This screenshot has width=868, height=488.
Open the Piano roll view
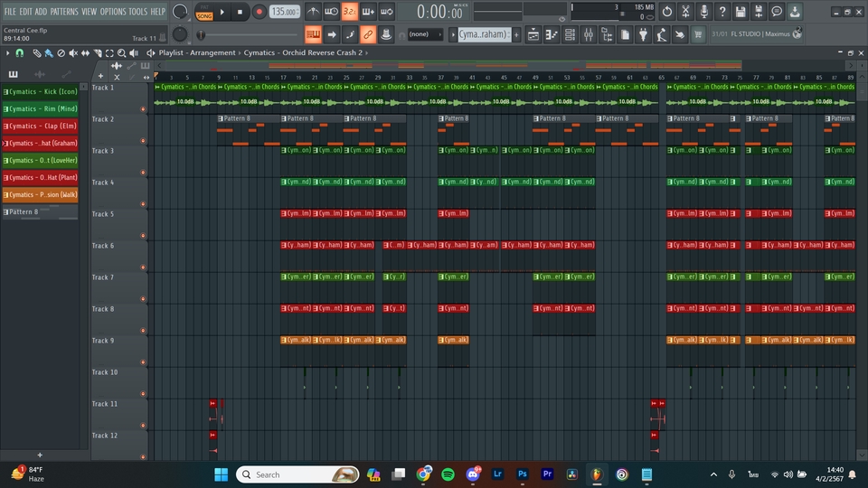pyautogui.click(x=552, y=34)
